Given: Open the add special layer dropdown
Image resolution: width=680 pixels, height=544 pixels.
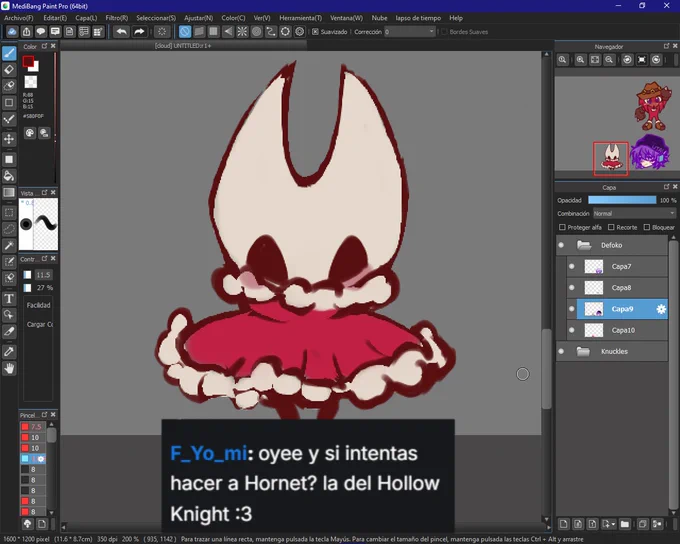Looking at the screenshot, I should [608, 524].
